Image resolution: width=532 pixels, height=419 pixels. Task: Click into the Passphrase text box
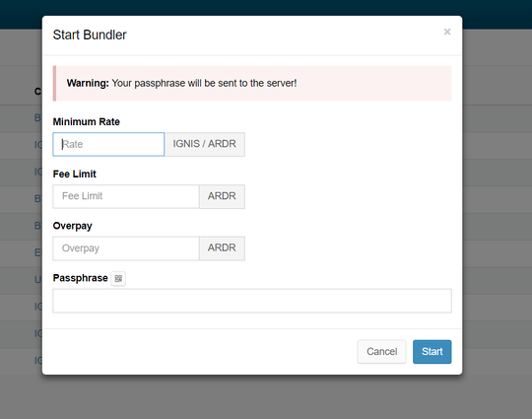click(x=252, y=301)
